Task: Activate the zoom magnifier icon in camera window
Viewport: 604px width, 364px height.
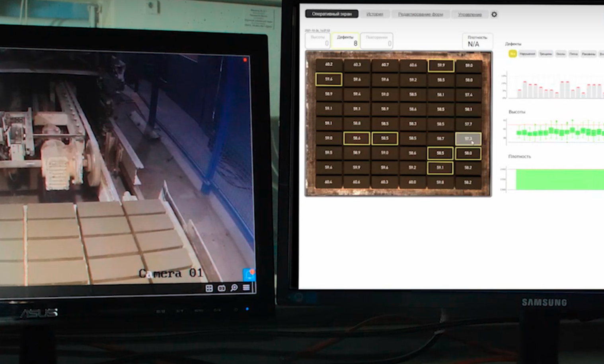Action: pos(234,288)
